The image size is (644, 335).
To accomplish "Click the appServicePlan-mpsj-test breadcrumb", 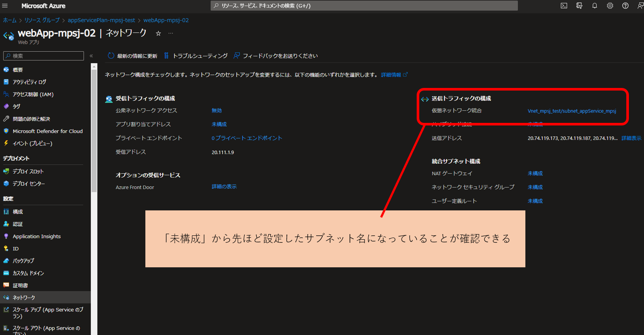I will pyautogui.click(x=101, y=20).
